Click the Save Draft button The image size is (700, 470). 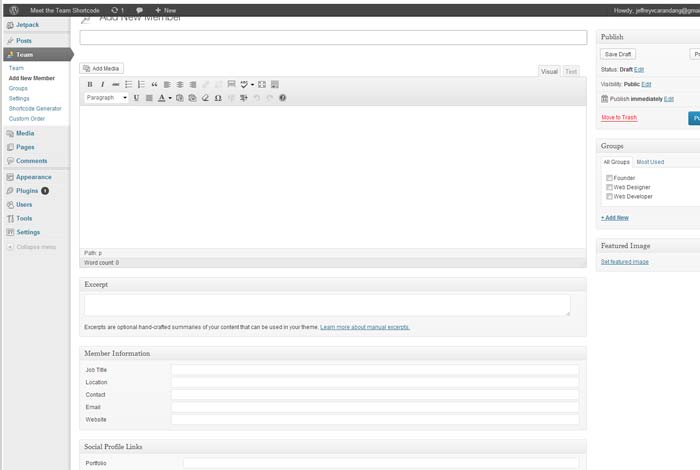(x=618, y=54)
